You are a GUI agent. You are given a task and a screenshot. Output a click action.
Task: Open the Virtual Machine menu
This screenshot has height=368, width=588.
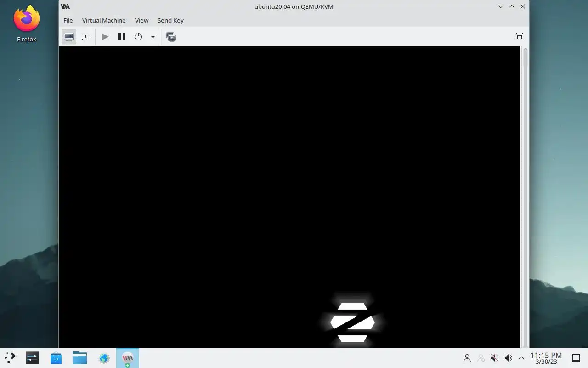(104, 20)
